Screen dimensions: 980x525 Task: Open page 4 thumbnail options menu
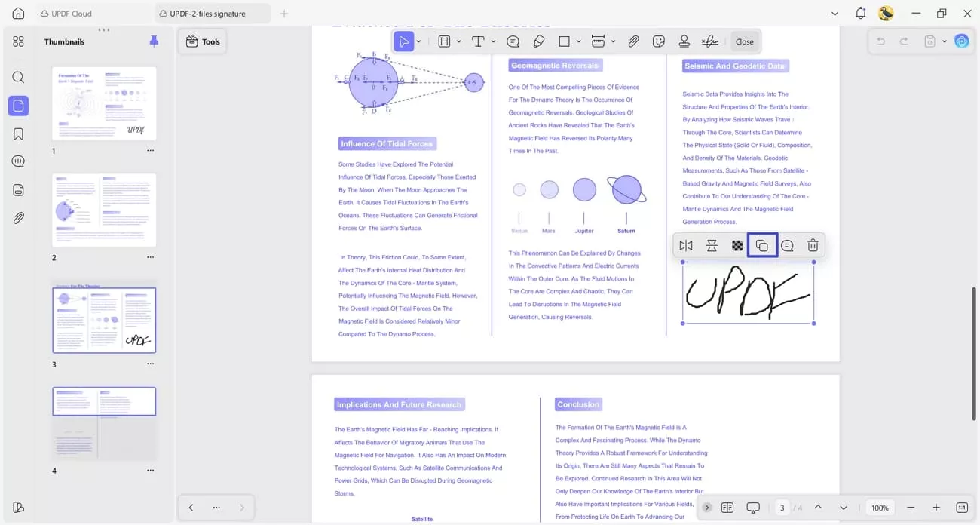tap(150, 471)
